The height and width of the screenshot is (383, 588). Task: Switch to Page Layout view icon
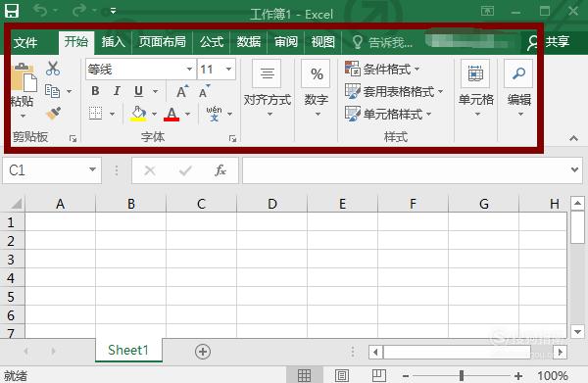coord(342,375)
